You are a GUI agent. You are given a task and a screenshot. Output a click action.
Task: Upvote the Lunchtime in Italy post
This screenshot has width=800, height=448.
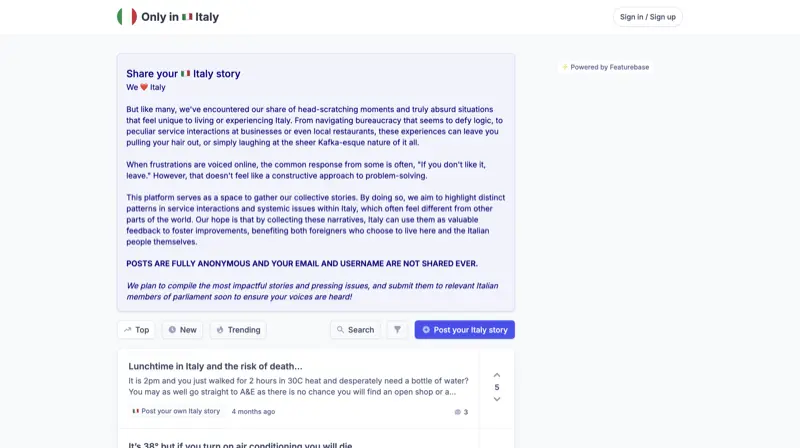[497, 375]
